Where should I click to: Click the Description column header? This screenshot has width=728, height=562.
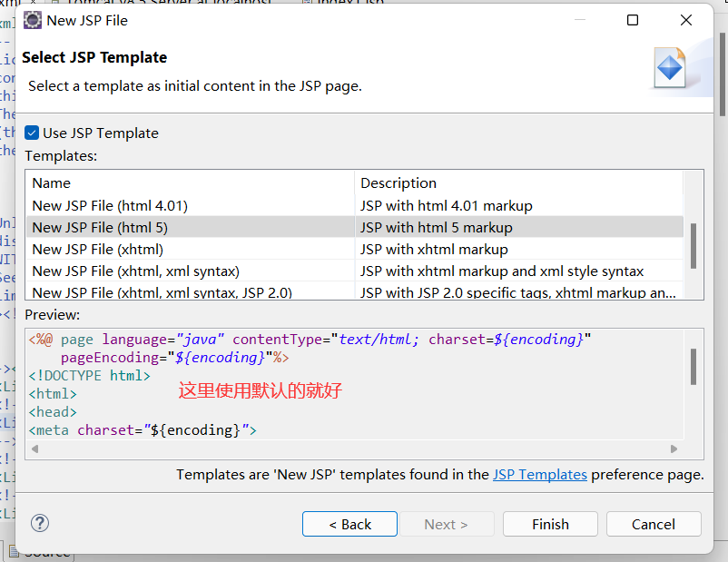pyautogui.click(x=398, y=182)
